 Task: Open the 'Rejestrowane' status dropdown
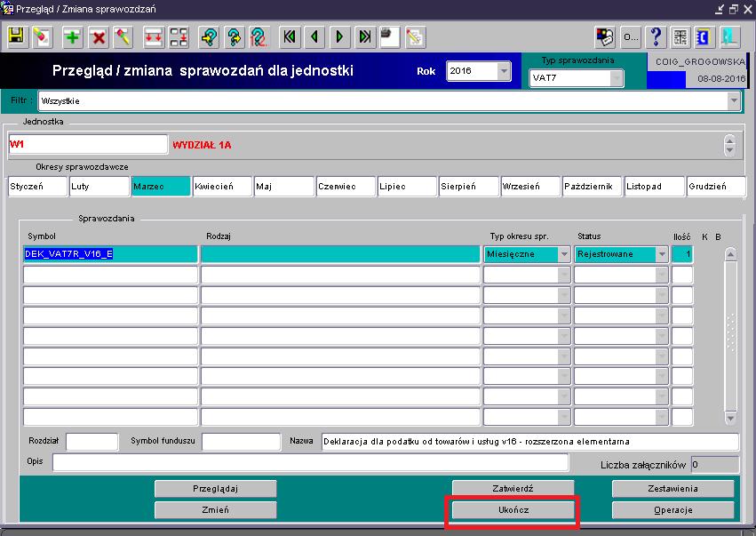point(662,254)
